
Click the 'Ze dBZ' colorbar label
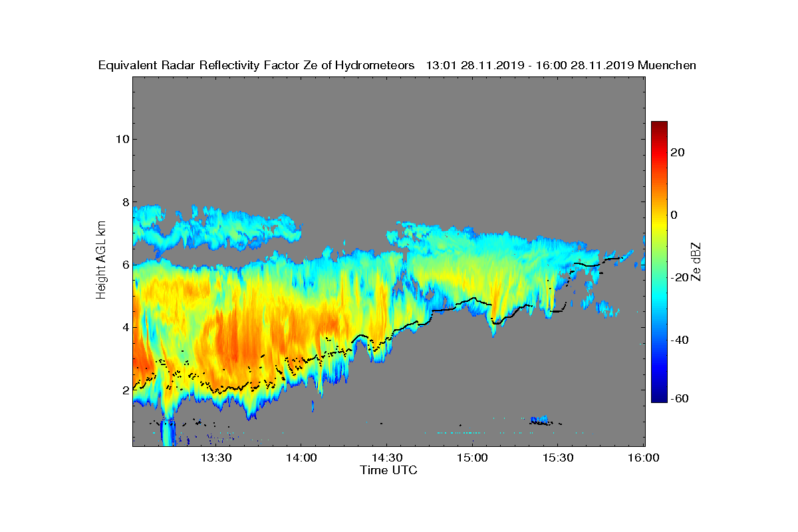696,261
